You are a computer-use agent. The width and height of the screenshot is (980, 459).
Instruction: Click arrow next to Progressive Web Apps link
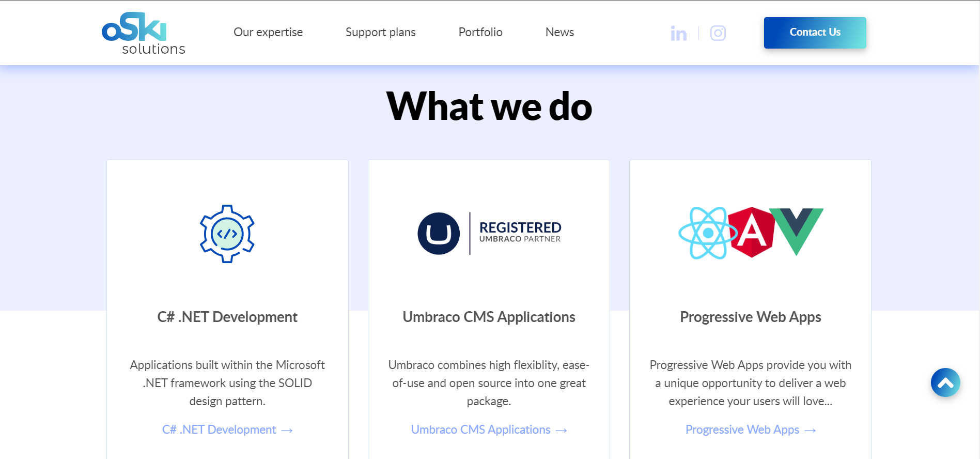pyautogui.click(x=811, y=431)
